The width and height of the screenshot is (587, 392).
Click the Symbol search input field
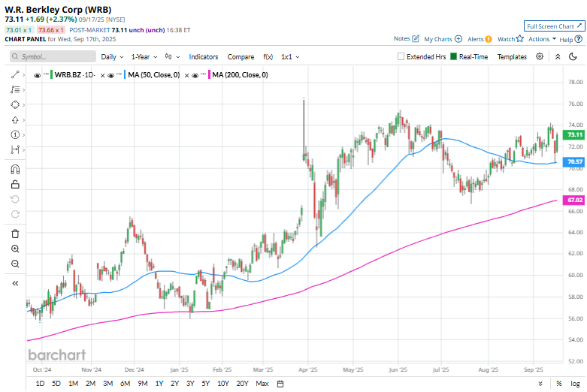pyautogui.click(x=53, y=56)
